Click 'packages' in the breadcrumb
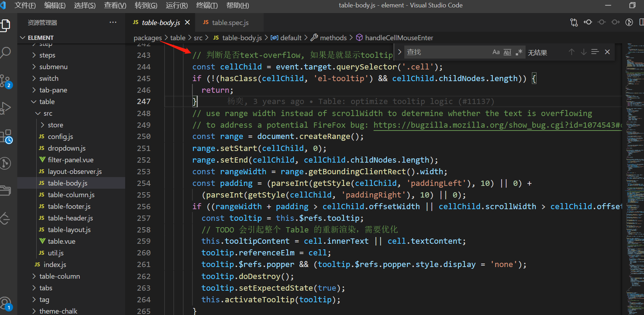The image size is (644, 315). coord(148,38)
